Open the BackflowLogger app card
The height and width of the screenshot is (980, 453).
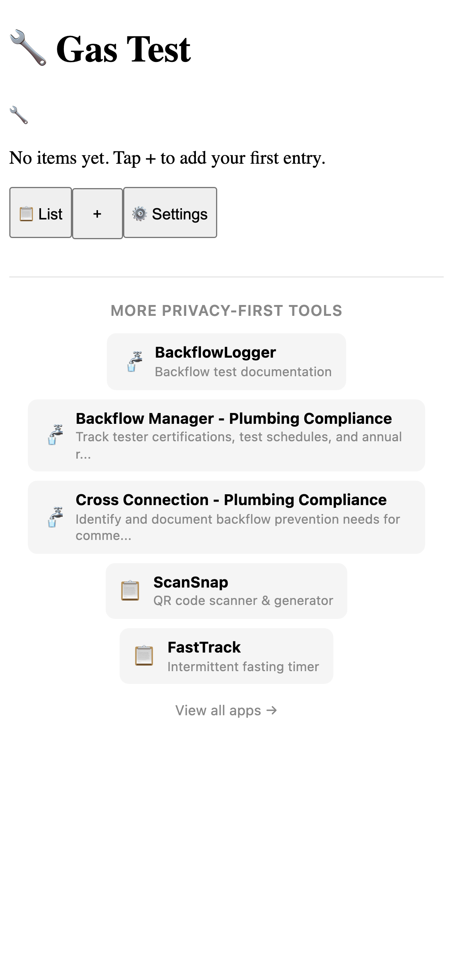coord(226,361)
